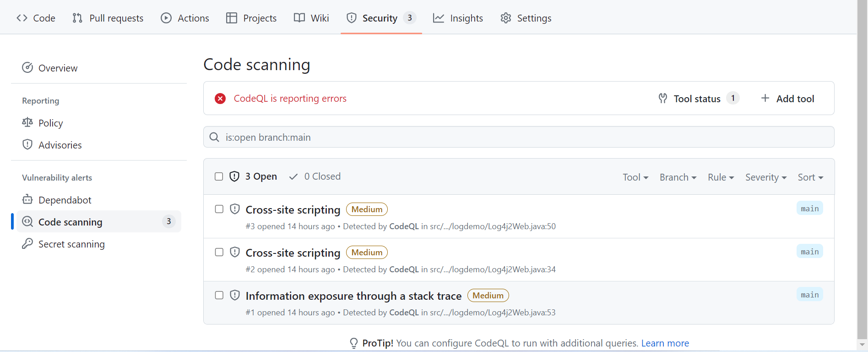Open the Information exposure through a stack trace alert

pos(353,296)
